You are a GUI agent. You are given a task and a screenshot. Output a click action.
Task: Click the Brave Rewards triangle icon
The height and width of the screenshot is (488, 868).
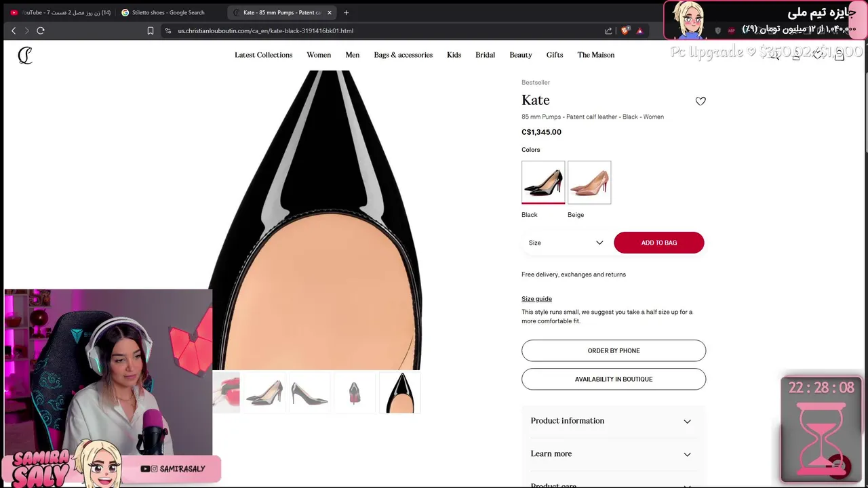(x=639, y=30)
